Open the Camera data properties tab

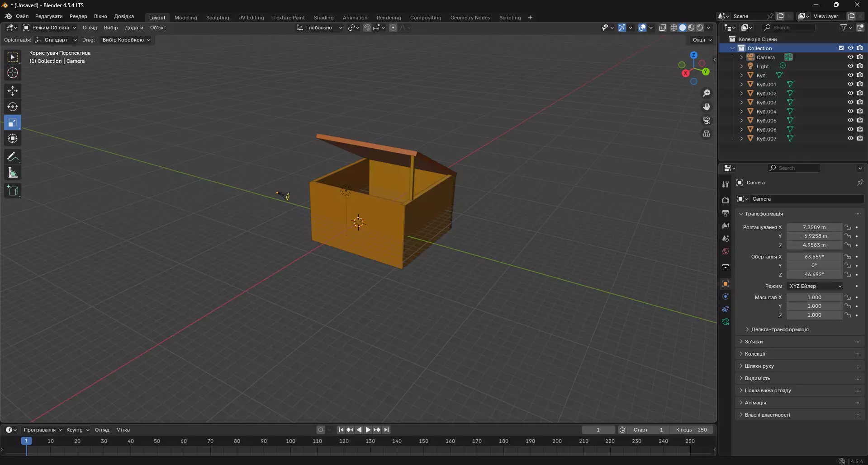click(726, 322)
